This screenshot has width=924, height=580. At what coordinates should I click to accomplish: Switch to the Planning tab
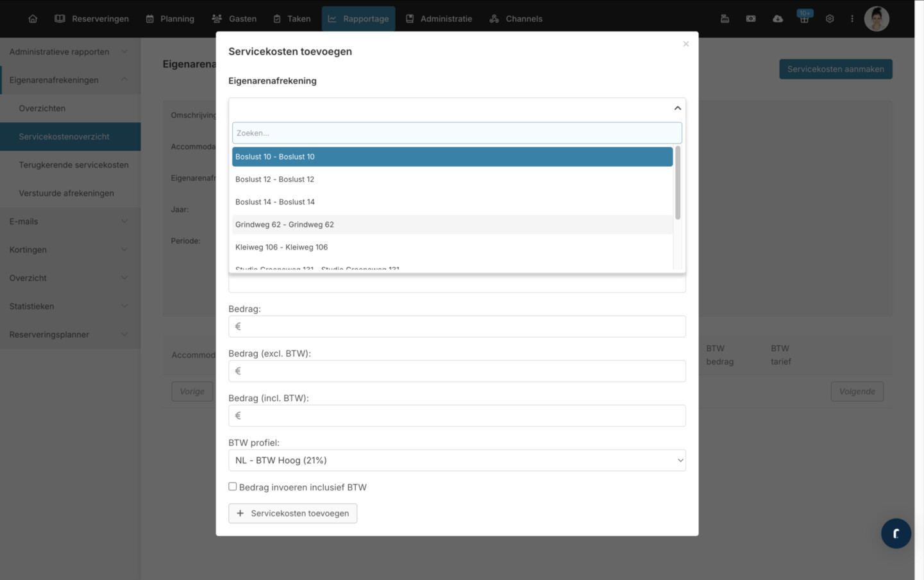[x=171, y=19]
